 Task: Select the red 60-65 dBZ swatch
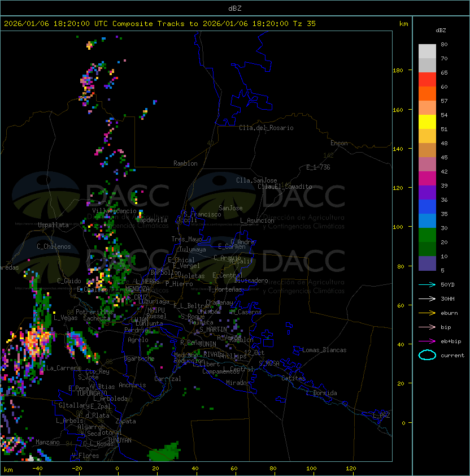[427, 80]
